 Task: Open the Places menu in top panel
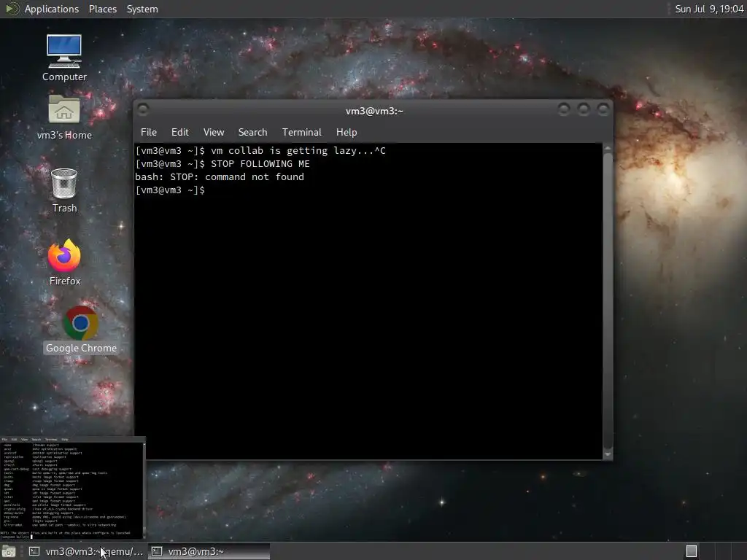(102, 9)
